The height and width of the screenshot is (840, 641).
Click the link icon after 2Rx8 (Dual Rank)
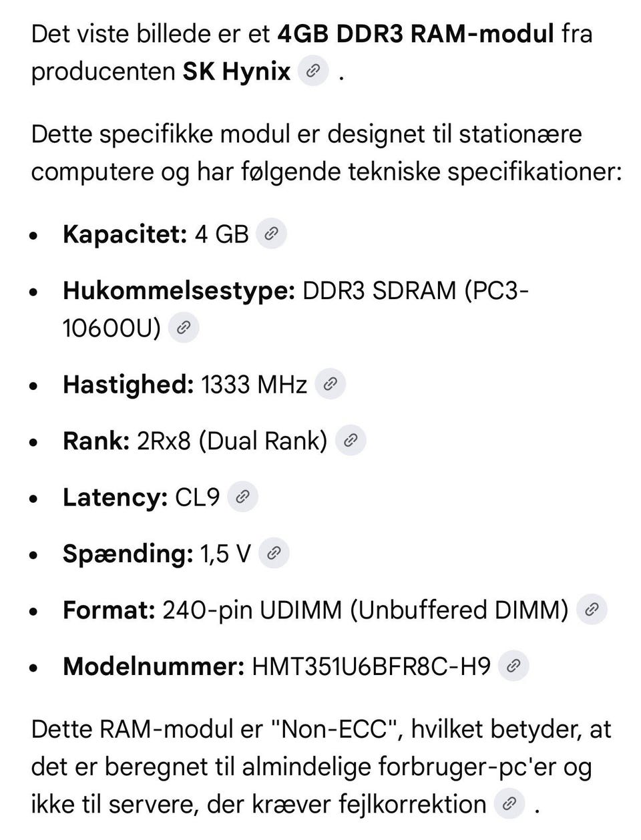click(x=351, y=440)
